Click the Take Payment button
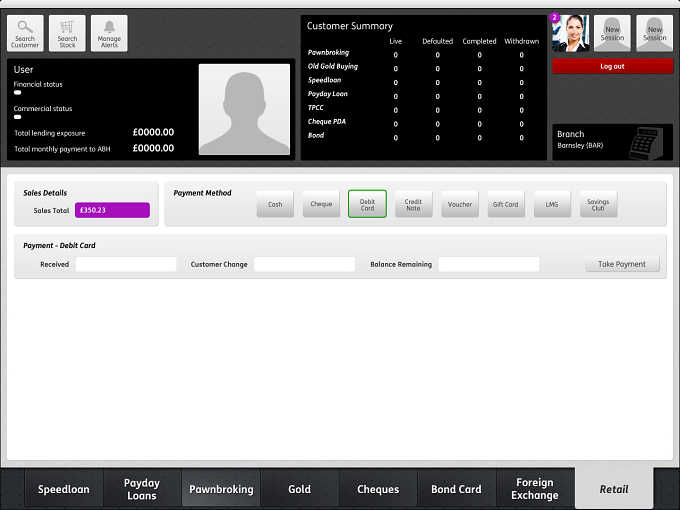The width and height of the screenshot is (680, 510). (x=622, y=264)
